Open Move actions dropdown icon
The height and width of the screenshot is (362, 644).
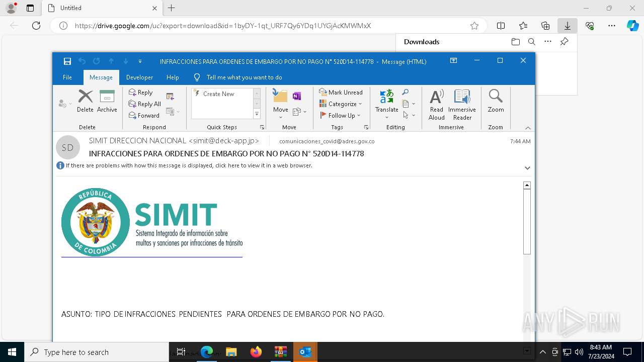[x=299, y=112]
